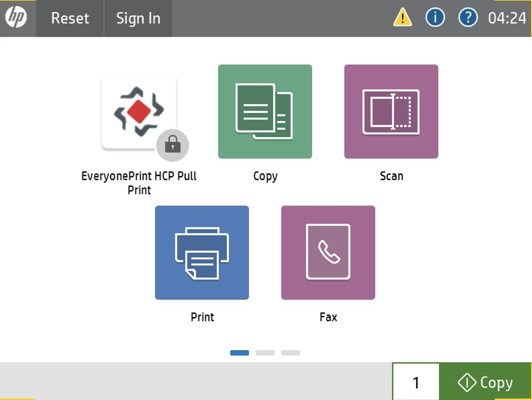Select the first home page indicator
This screenshot has width=532, height=400.
click(240, 353)
